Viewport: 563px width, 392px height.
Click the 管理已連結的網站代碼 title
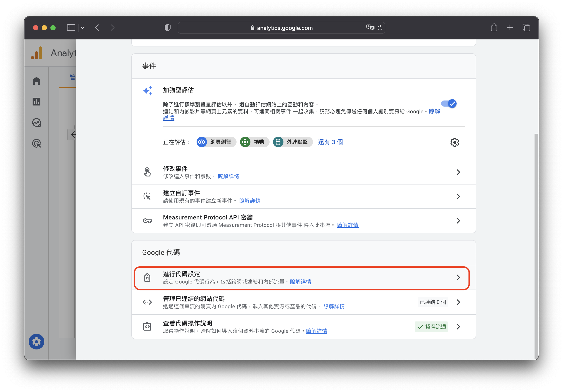point(194,298)
